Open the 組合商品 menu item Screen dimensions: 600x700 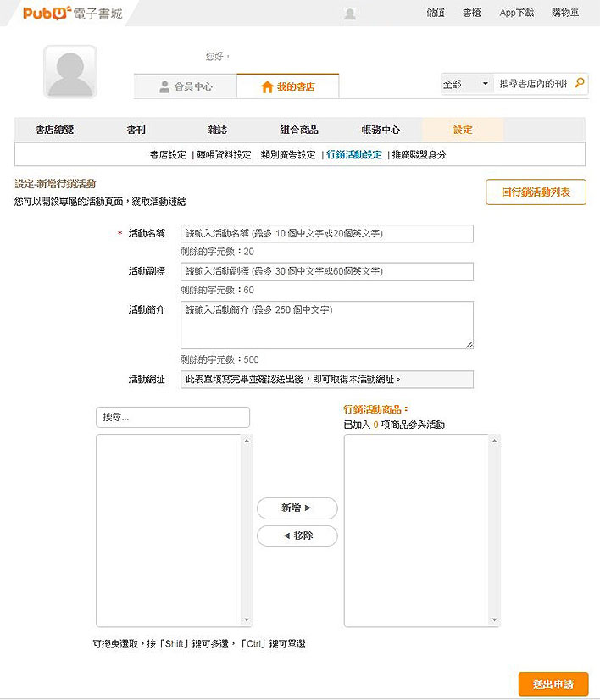pos(299,130)
